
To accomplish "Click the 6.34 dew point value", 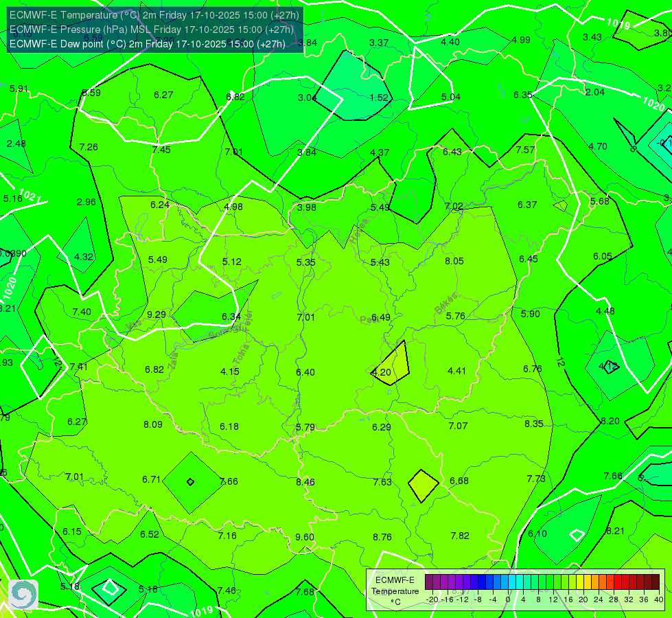I will click(x=231, y=317).
